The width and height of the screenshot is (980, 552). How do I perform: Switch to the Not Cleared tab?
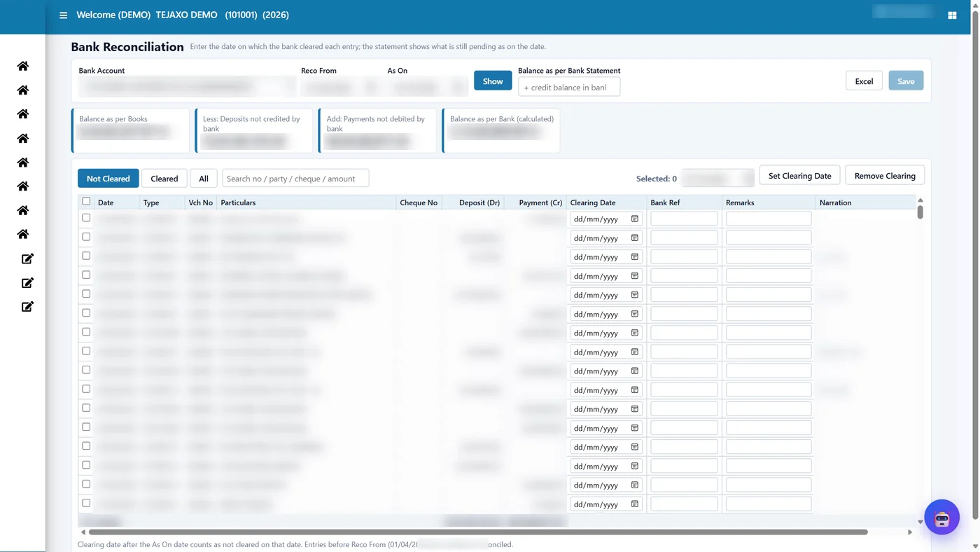click(x=108, y=179)
